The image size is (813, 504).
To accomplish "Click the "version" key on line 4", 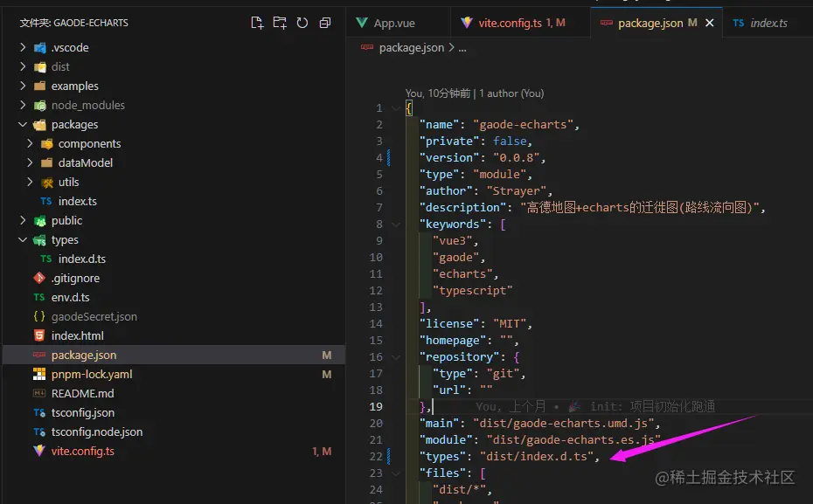I will [449, 157].
